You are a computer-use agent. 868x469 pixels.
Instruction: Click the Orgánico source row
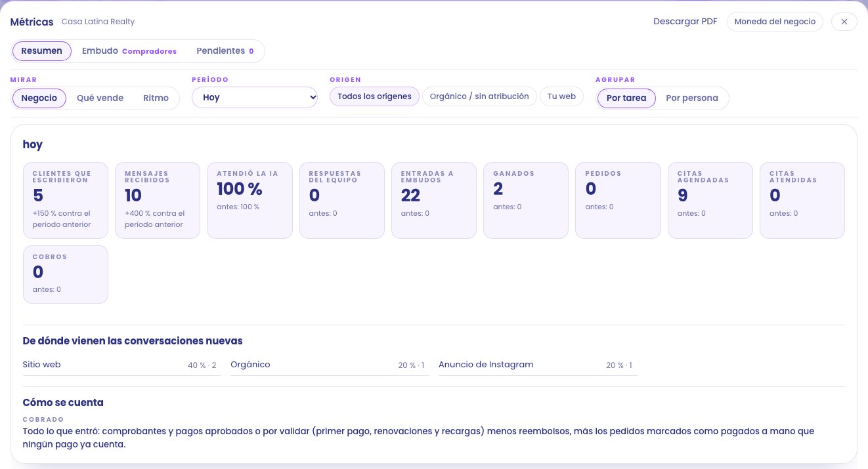330,365
